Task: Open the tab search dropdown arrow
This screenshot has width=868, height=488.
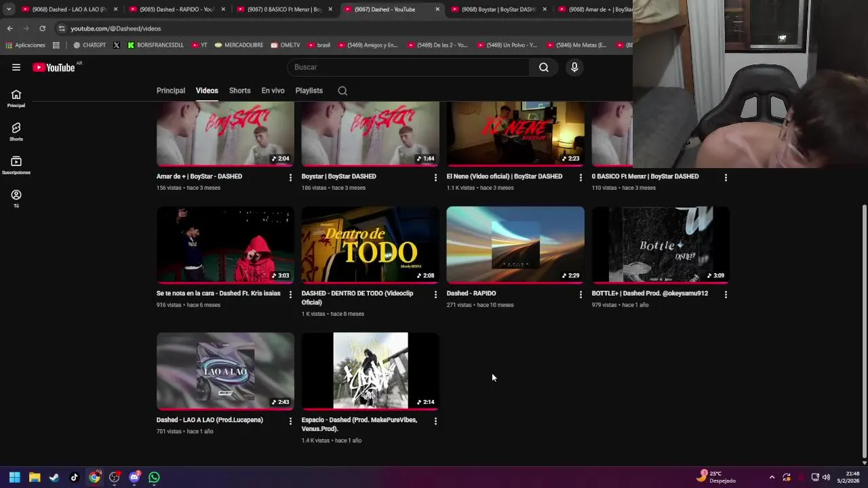Action: point(8,9)
